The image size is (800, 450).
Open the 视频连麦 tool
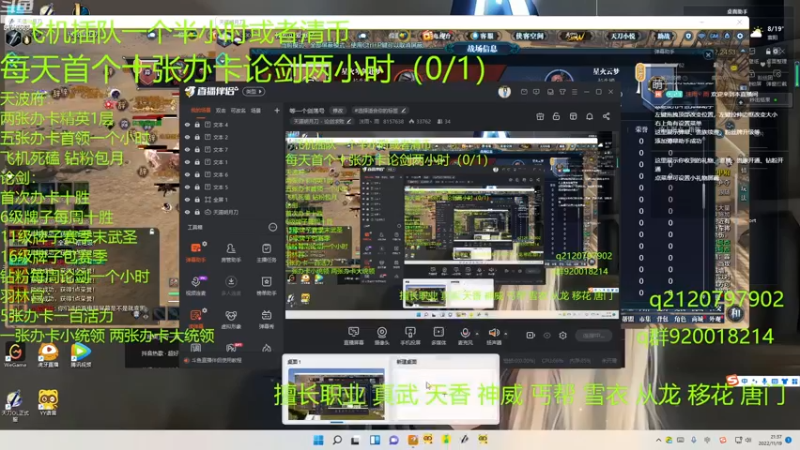(x=196, y=285)
